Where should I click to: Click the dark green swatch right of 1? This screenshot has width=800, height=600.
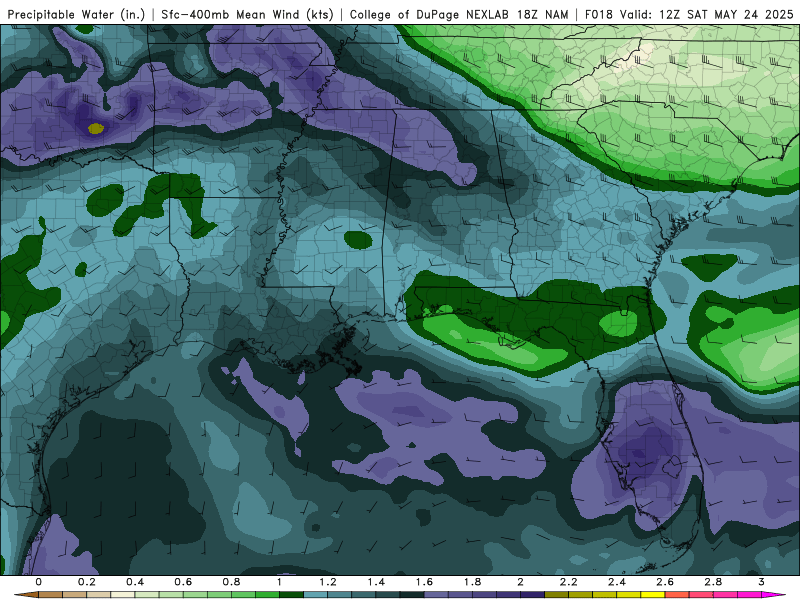coord(292,595)
